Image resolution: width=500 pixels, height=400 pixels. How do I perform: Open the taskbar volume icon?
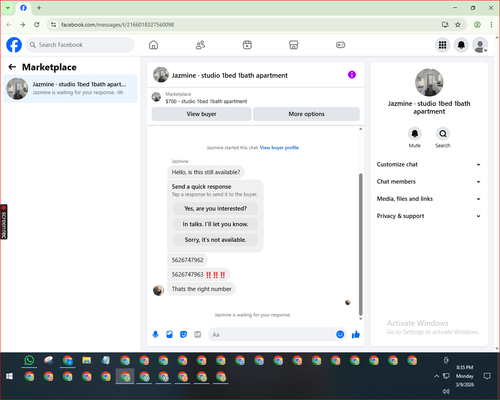pos(446,391)
